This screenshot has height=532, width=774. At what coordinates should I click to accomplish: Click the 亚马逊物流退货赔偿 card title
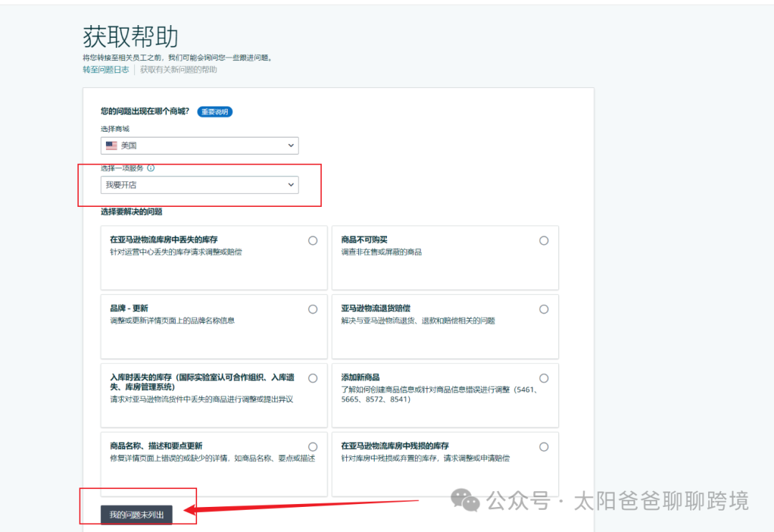coord(376,308)
